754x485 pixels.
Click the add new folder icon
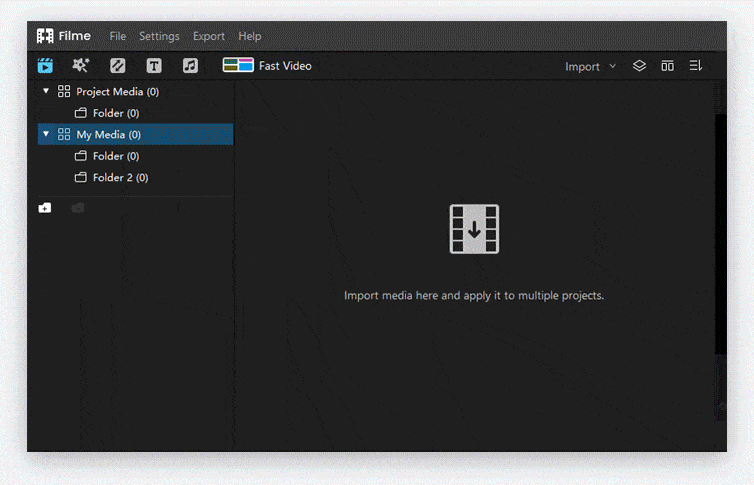[45, 208]
